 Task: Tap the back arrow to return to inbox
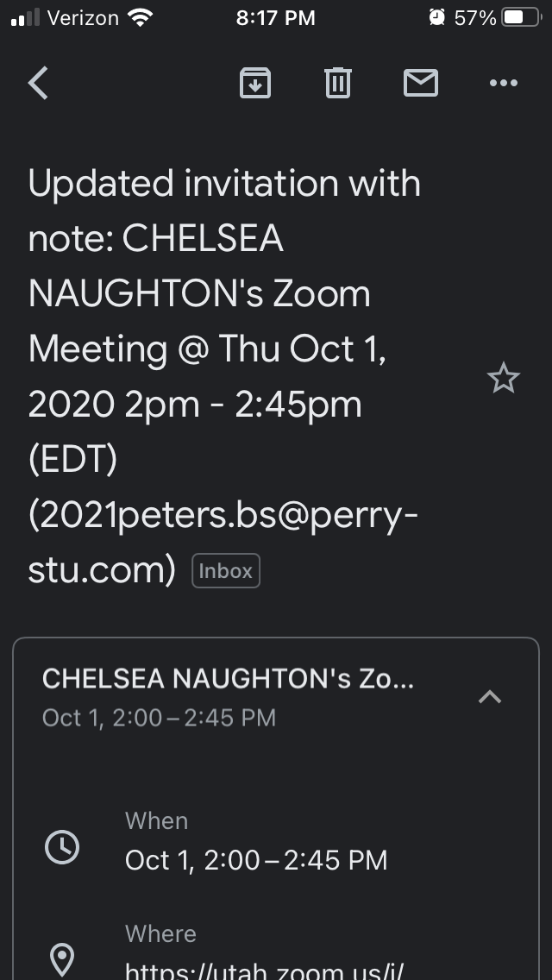point(39,83)
